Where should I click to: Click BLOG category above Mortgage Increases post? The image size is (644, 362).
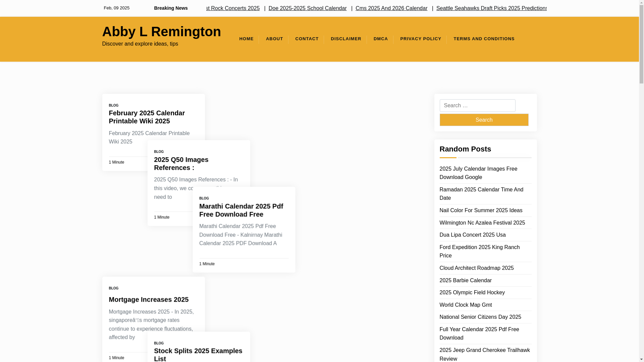113,288
